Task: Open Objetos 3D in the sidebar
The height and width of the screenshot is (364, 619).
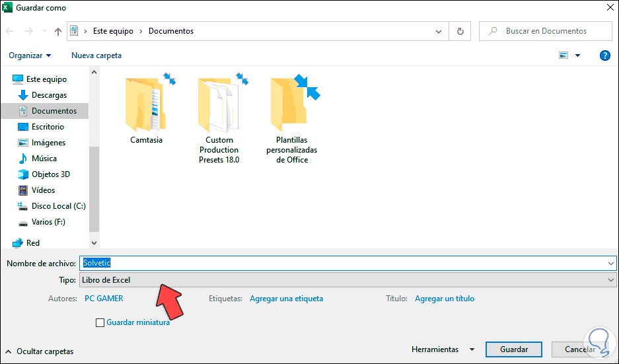Action: [x=51, y=174]
